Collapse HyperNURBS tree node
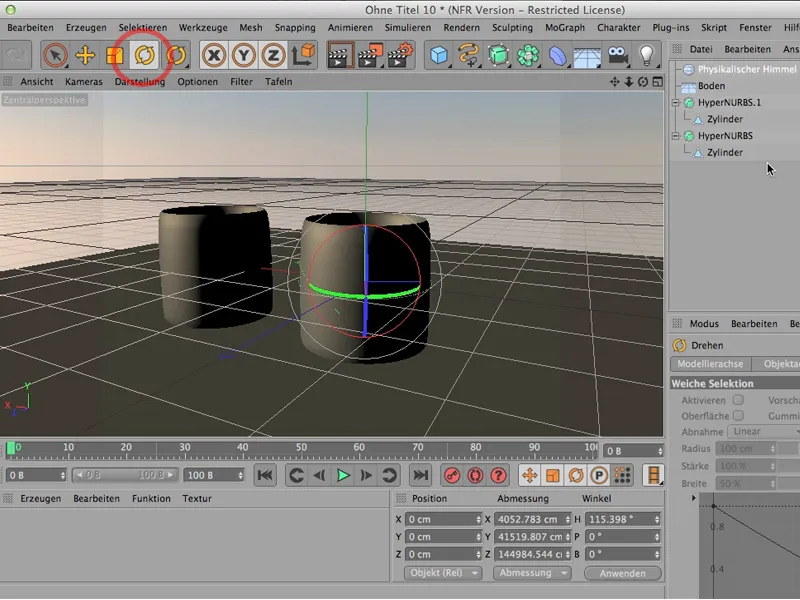Image resolution: width=800 pixels, height=600 pixels. click(x=676, y=136)
